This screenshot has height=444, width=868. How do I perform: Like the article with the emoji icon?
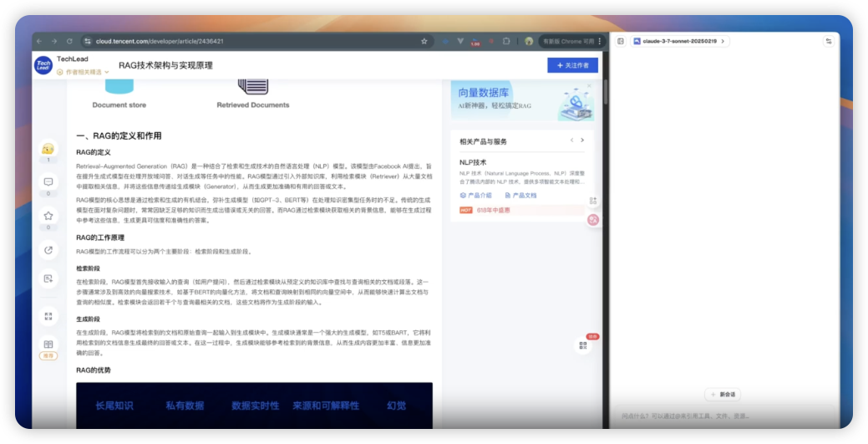point(48,149)
